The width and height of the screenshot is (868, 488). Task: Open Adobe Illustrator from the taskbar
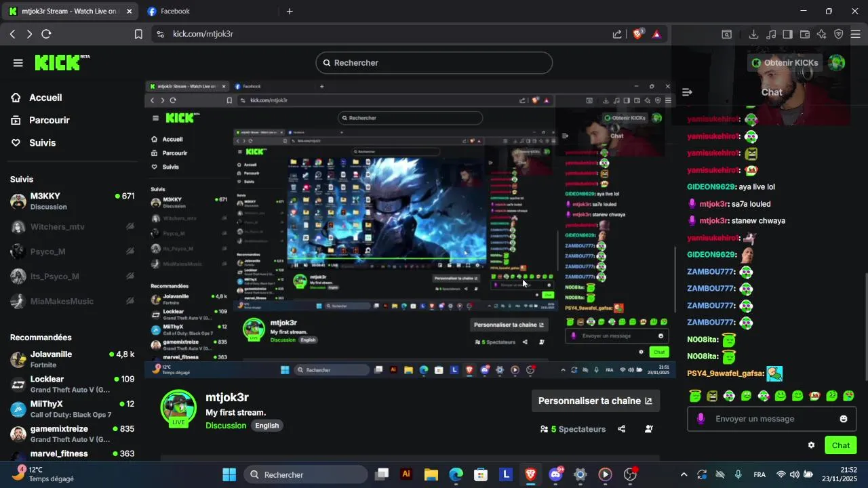click(406, 474)
